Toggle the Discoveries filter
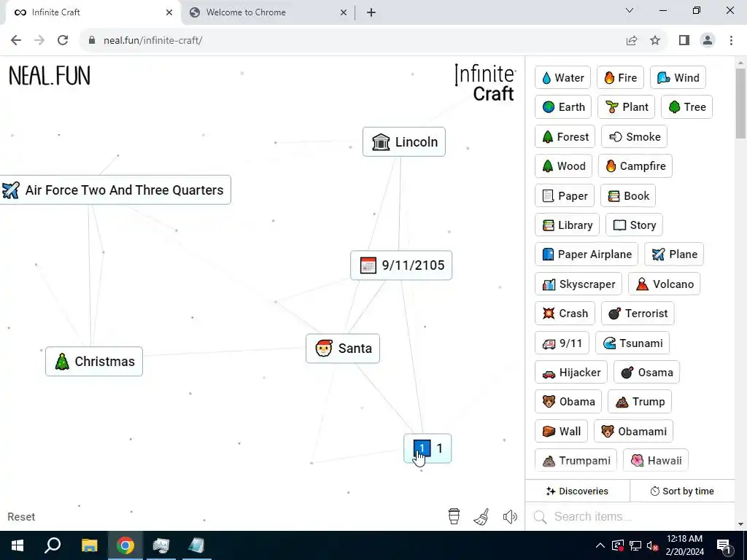 click(x=578, y=491)
